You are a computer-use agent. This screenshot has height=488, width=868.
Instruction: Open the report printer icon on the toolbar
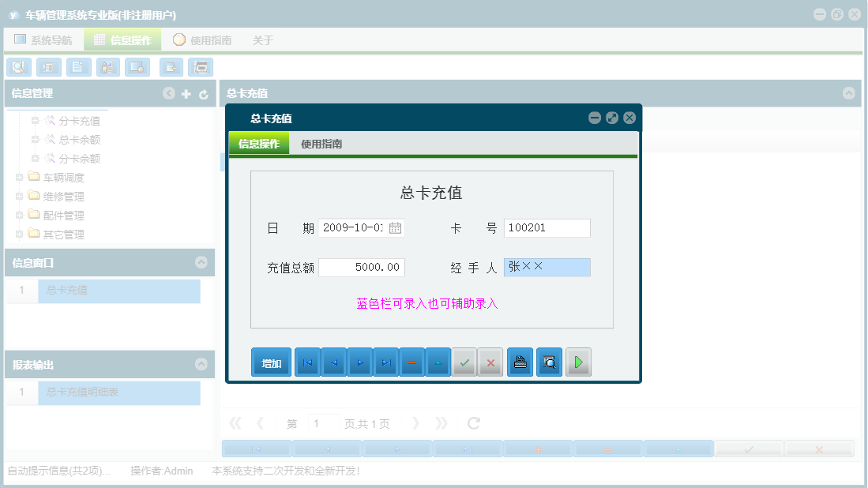(201, 67)
